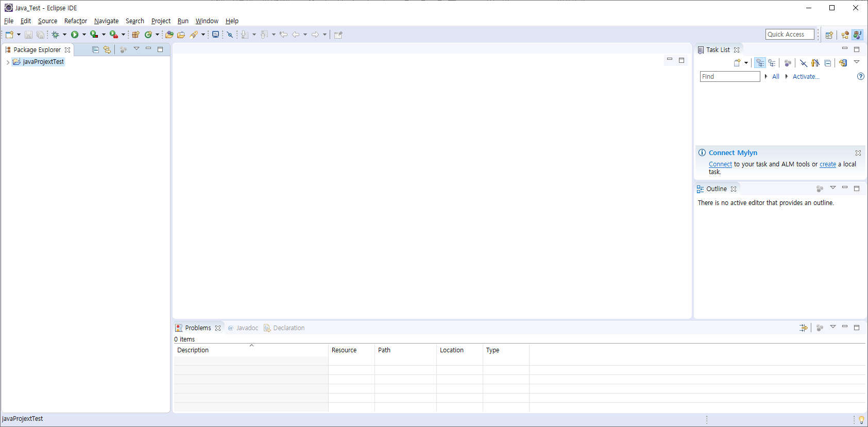
Task: Click light bulb tip icon in status bar
Action: point(861,420)
